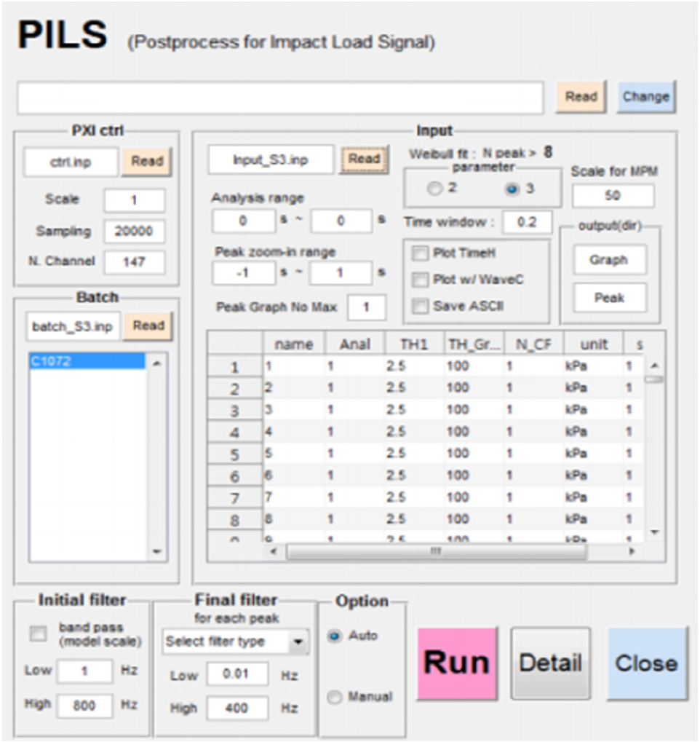Select C1072 in the batch list
Image resolution: width=700 pixels, height=742 pixels.
[87, 362]
